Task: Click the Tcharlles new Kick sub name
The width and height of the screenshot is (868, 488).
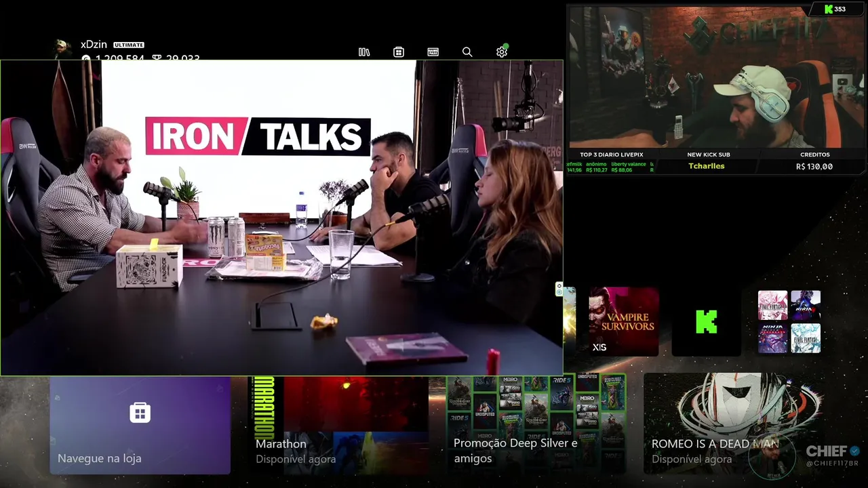Action: click(706, 166)
